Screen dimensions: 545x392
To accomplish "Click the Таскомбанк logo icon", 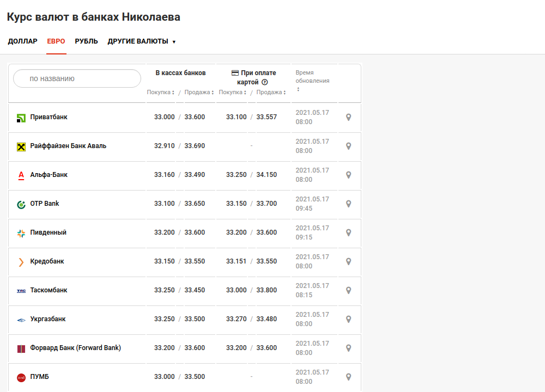I will (21, 291).
